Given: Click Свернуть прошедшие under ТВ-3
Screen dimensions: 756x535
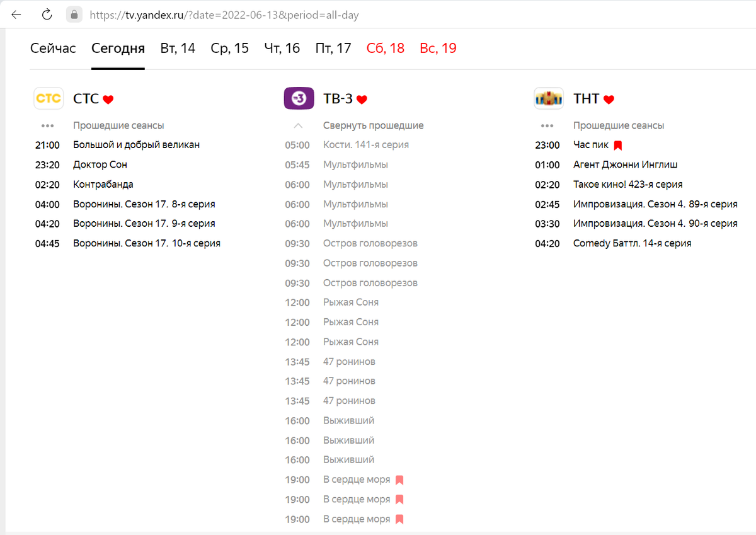Looking at the screenshot, I should tap(373, 125).
